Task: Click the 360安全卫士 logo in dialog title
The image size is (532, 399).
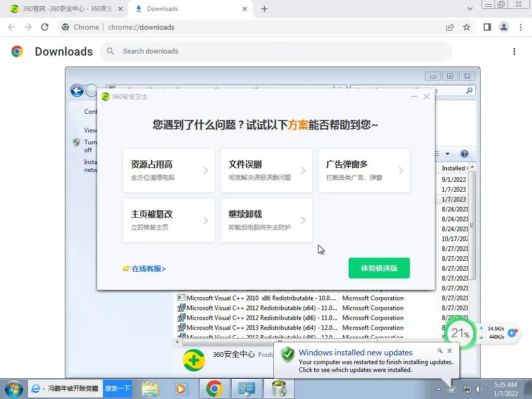Action: pyautogui.click(x=105, y=97)
